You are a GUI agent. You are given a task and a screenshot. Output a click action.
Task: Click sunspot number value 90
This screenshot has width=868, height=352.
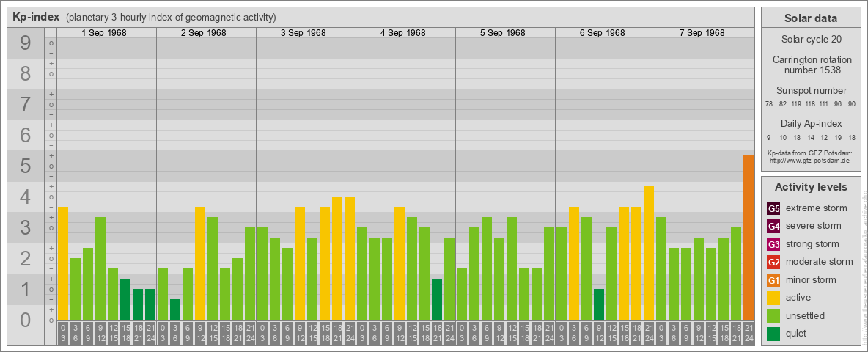coord(851,104)
